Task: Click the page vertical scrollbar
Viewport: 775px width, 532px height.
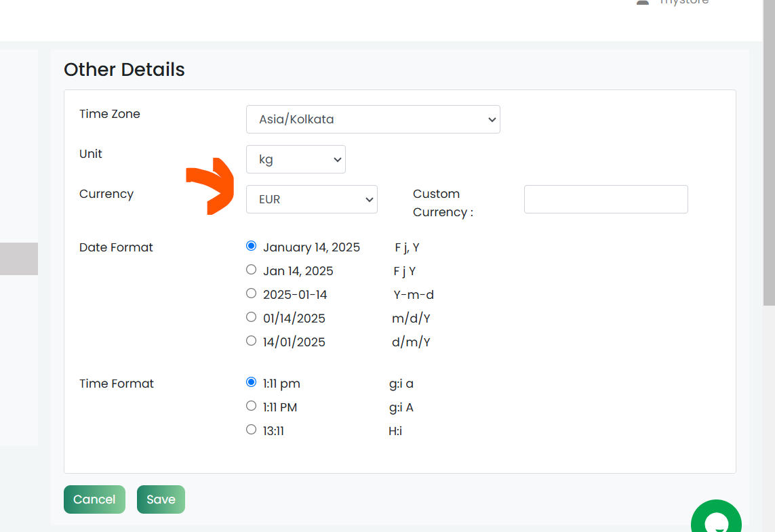Action: click(x=769, y=153)
